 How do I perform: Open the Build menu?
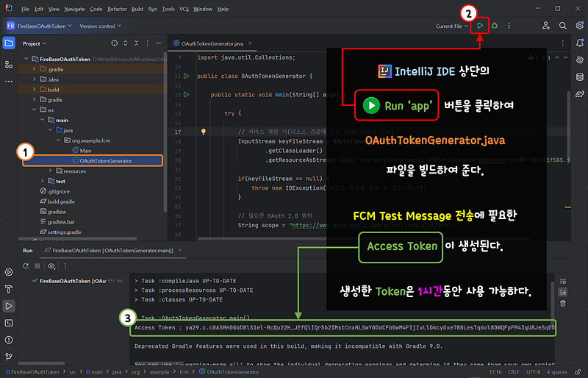[x=137, y=9]
